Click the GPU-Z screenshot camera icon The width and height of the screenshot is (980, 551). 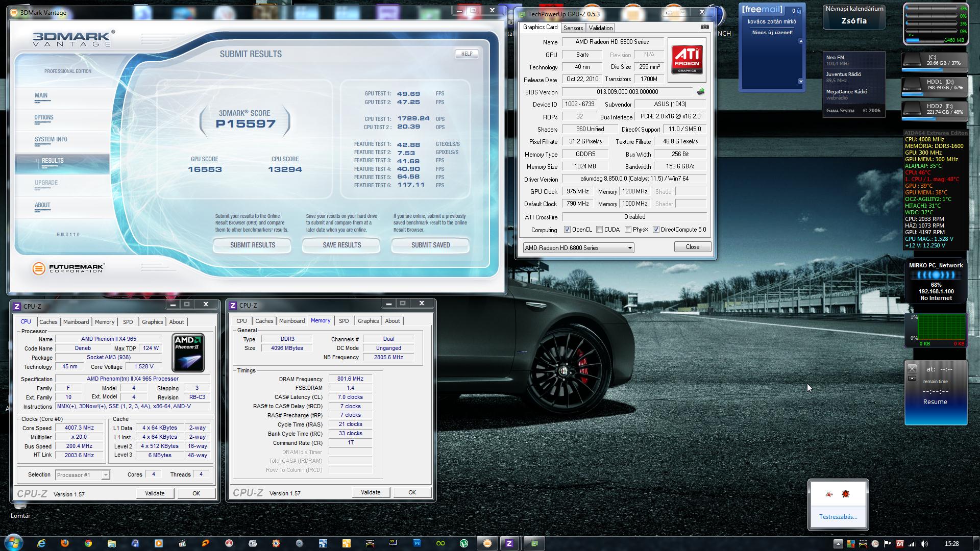click(x=704, y=27)
